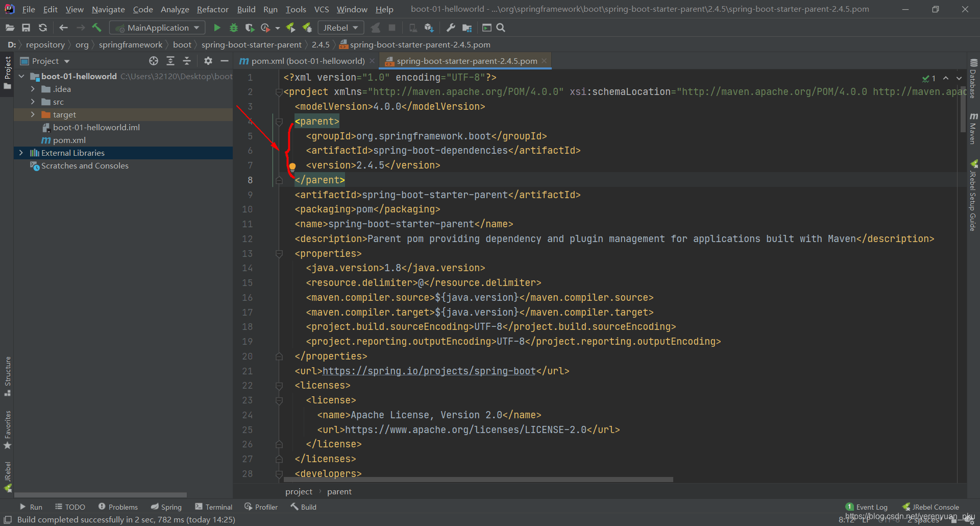Screen dimensions: 980x526
Task: Click the Build project hammer icon
Action: click(97, 28)
